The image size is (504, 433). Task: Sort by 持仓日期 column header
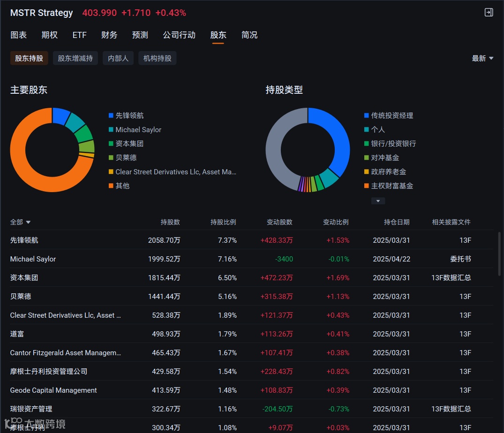(x=397, y=222)
